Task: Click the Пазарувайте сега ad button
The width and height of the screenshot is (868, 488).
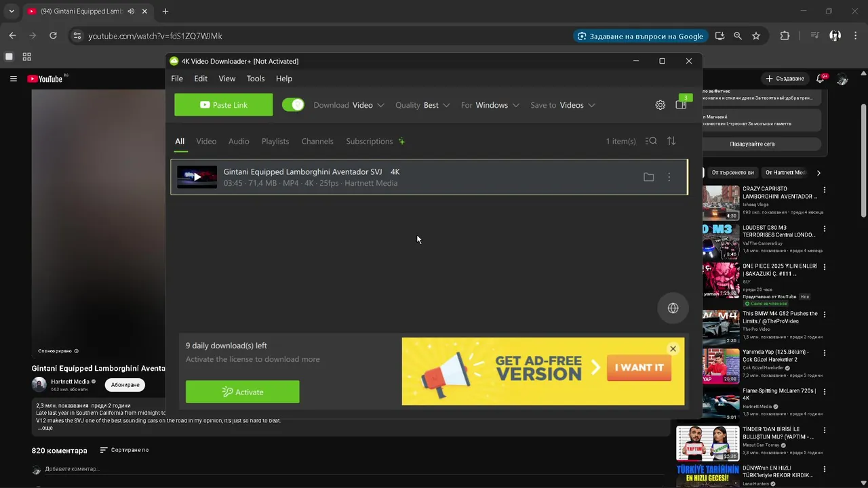Action: (752, 144)
